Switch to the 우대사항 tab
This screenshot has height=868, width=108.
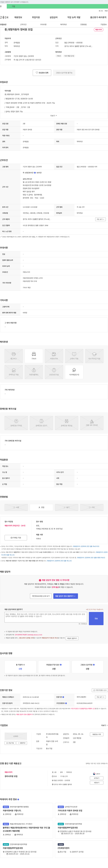pyautogui.click(x=43, y=25)
